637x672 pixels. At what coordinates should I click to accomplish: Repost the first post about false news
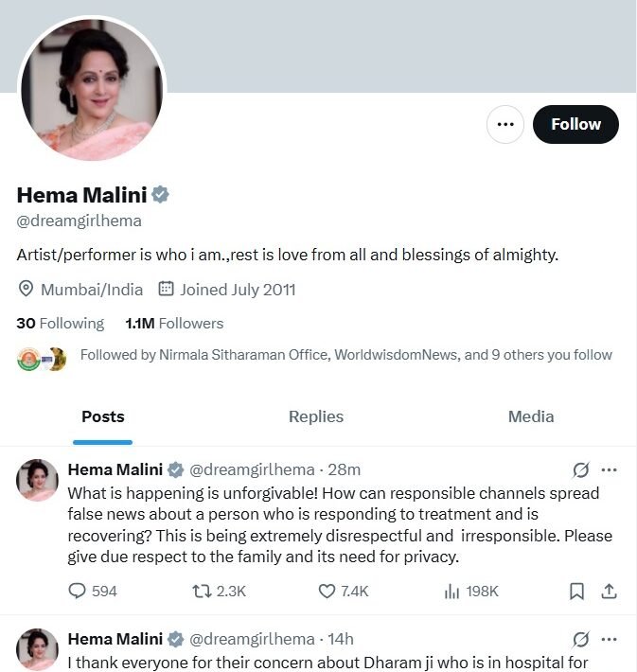coord(202,591)
